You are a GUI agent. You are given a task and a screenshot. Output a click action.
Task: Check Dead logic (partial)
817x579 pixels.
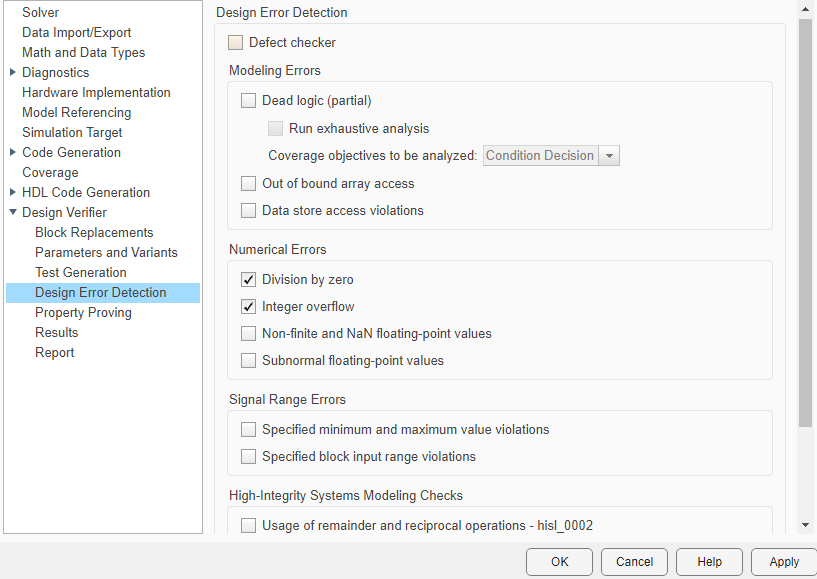pyautogui.click(x=248, y=100)
